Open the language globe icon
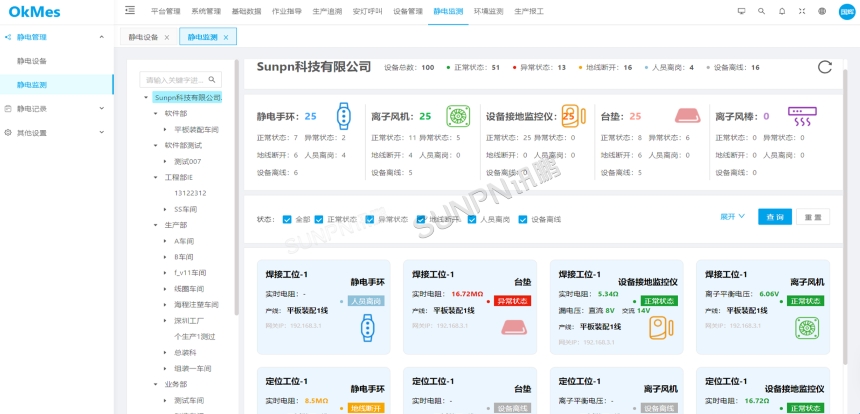The image size is (860, 414). pos(822,11)
